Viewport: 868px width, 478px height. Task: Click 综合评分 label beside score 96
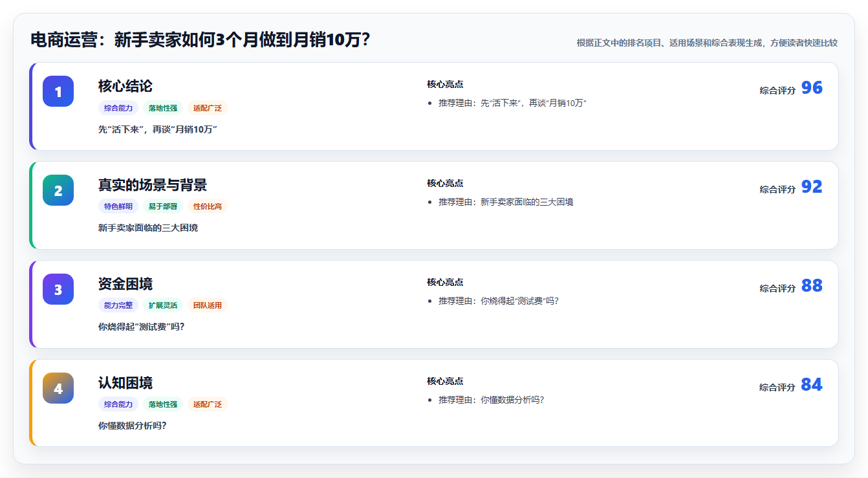(x=777, y=91)
